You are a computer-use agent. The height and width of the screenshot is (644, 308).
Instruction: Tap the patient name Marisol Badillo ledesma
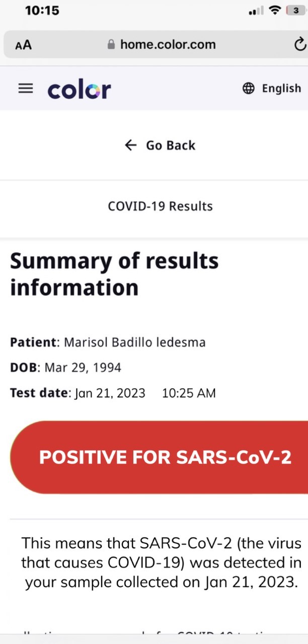135,343
